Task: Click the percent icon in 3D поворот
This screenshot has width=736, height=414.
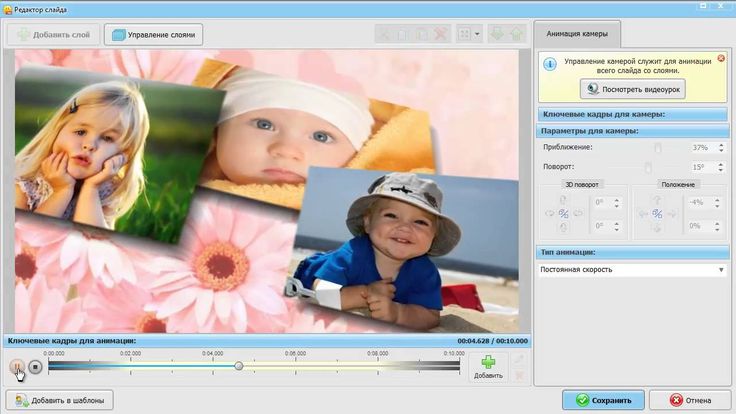Action: [563, 213]
